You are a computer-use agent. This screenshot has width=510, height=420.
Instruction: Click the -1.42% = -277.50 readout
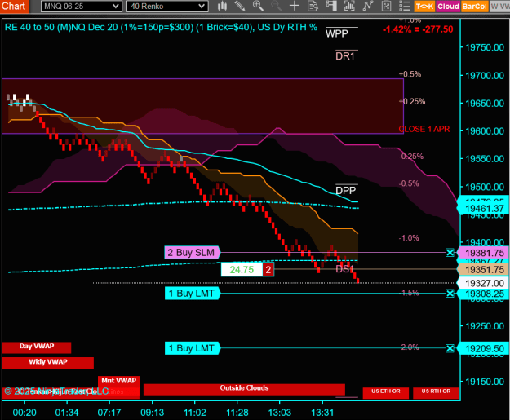point(418,29)
